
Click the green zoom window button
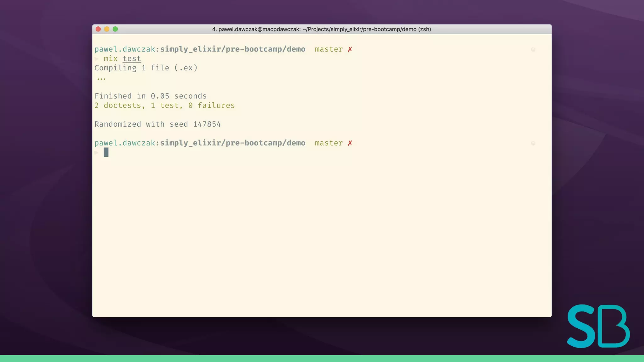coord(115,29)
